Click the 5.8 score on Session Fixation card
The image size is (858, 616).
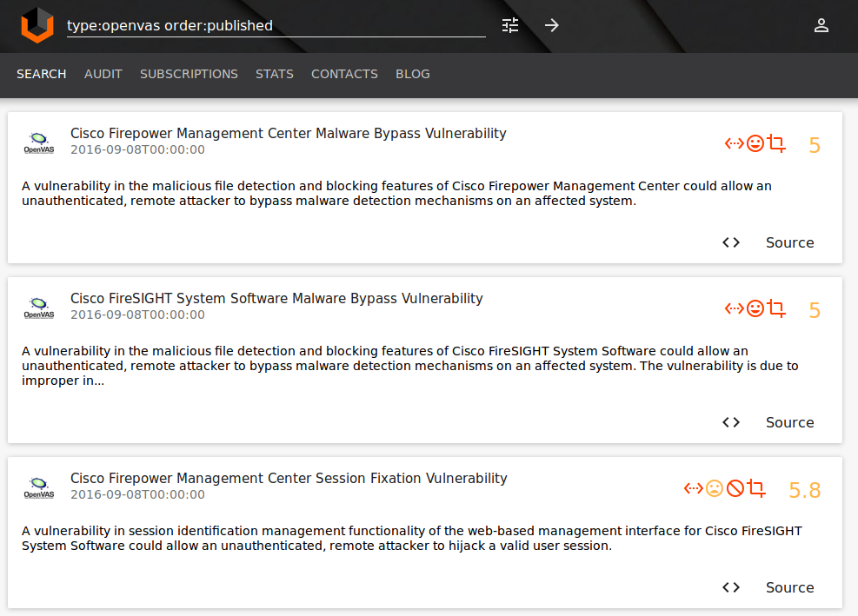point(804,490)
